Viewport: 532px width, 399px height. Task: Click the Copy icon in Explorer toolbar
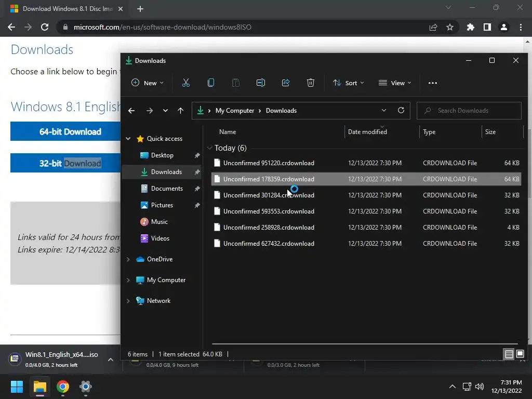click(211, 83)
